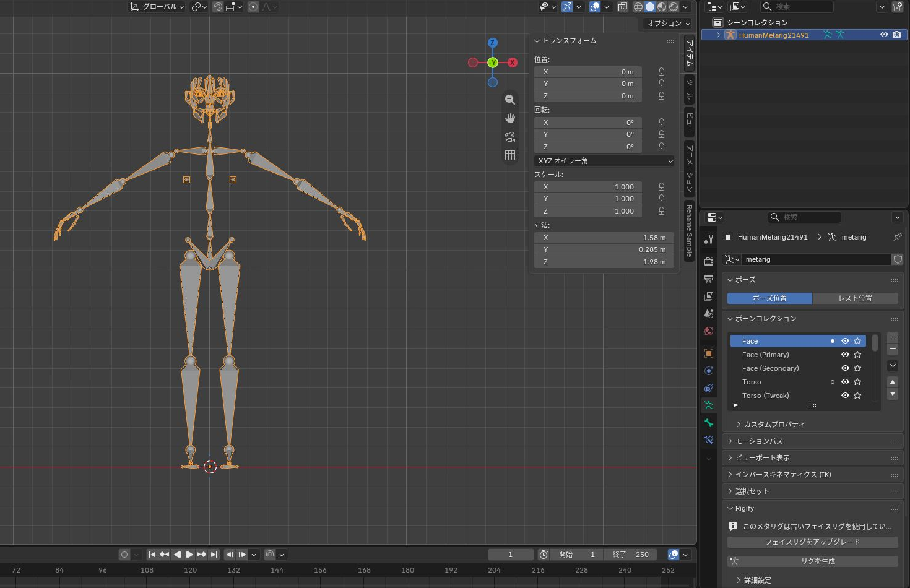Toggle camera view with the camera icon

(x=510, y=137)
